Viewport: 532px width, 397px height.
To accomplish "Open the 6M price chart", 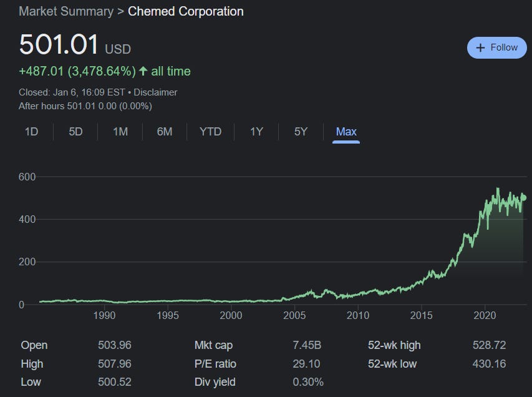I will point(164,132).
